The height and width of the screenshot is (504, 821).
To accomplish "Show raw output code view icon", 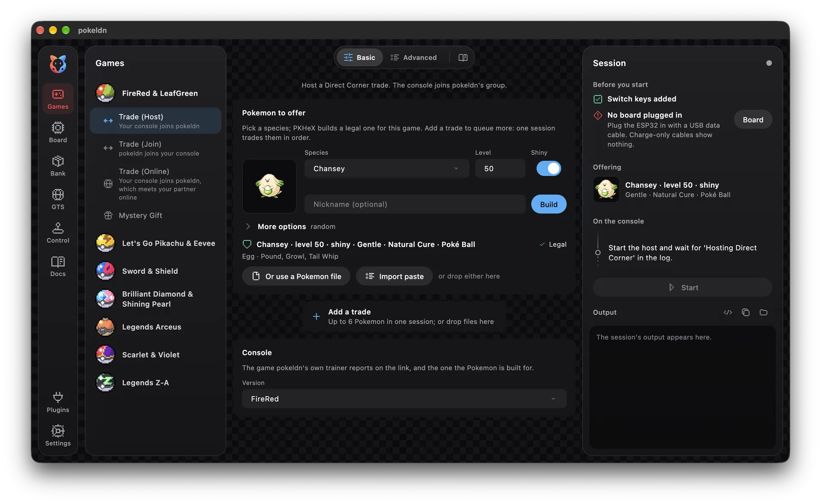I will click(x=727, y=312).
